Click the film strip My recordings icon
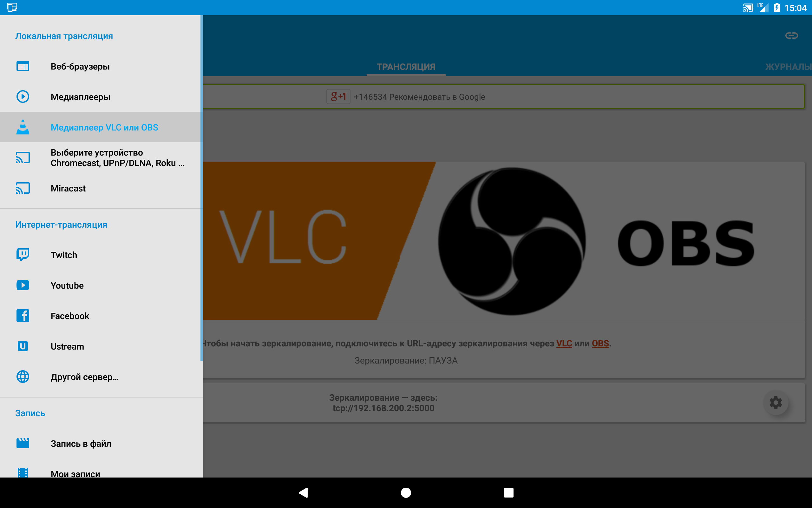812x508 pixels. (23, 473)
